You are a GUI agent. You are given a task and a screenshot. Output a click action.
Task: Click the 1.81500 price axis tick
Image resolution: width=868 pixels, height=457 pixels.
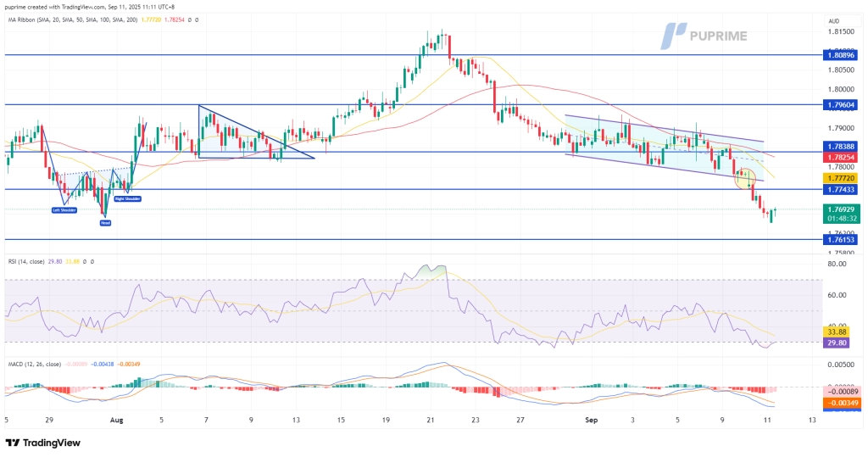click(x=841, y=31)
